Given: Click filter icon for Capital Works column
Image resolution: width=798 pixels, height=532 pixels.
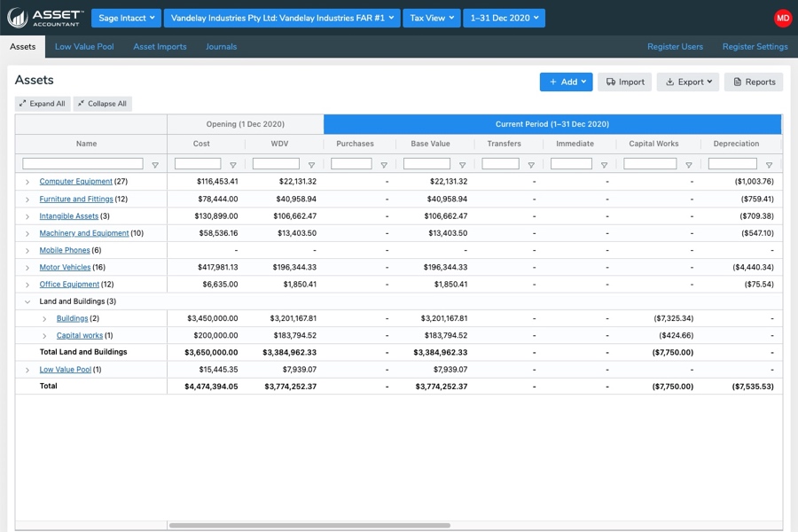Looking at the screenshot, I should point(688,165).
